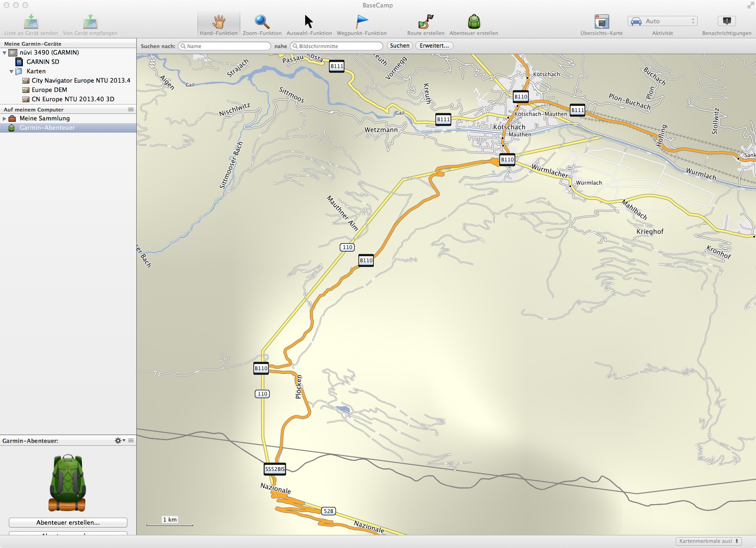Screen dimensions: 756x548
Task: Click Abenteuer erstellen backpack toolbar icon
Action: coord(474,22)
